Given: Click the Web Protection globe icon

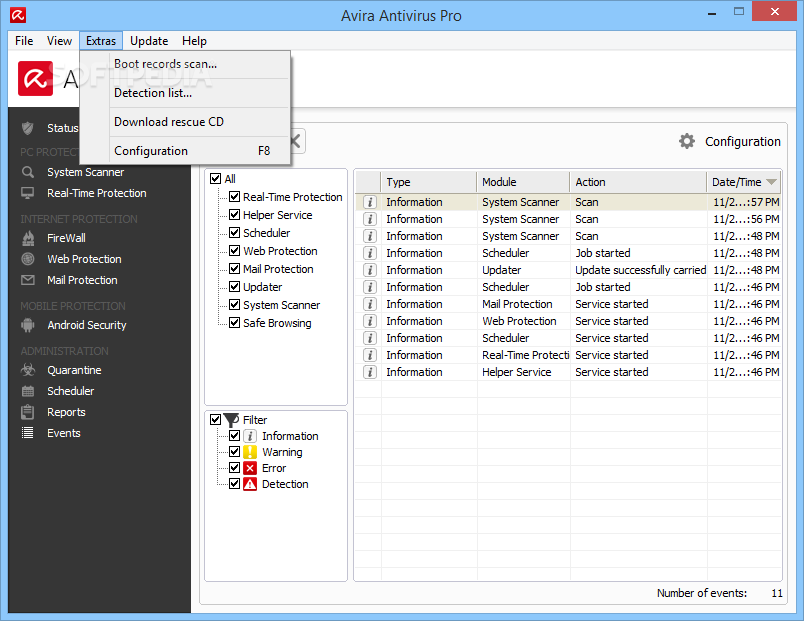Looking at the screenshot, I should tap(28, 259).
